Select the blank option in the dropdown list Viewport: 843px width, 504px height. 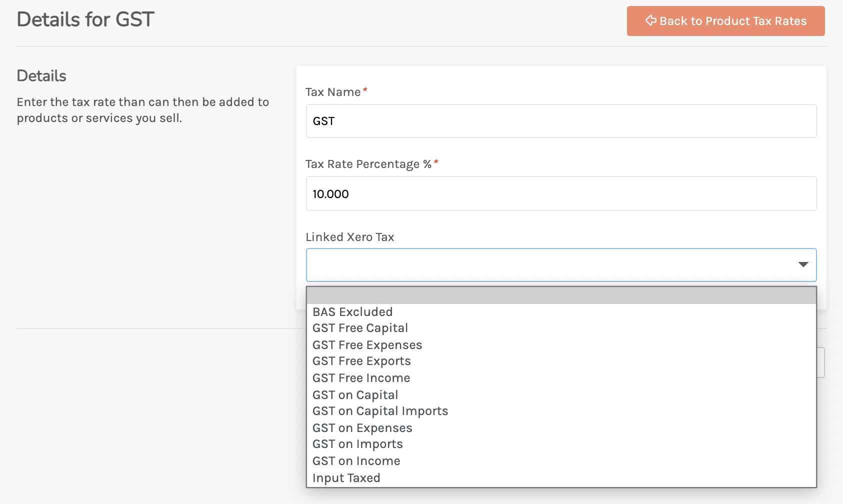(561, 295)
